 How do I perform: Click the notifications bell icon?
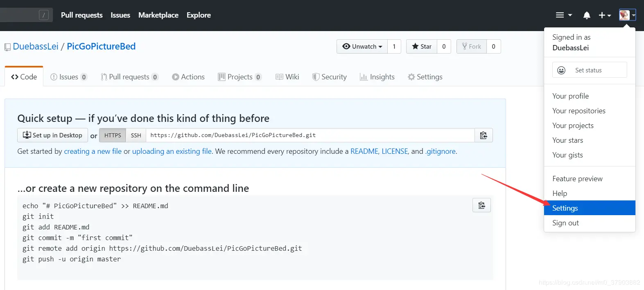(x=586, y=16)
